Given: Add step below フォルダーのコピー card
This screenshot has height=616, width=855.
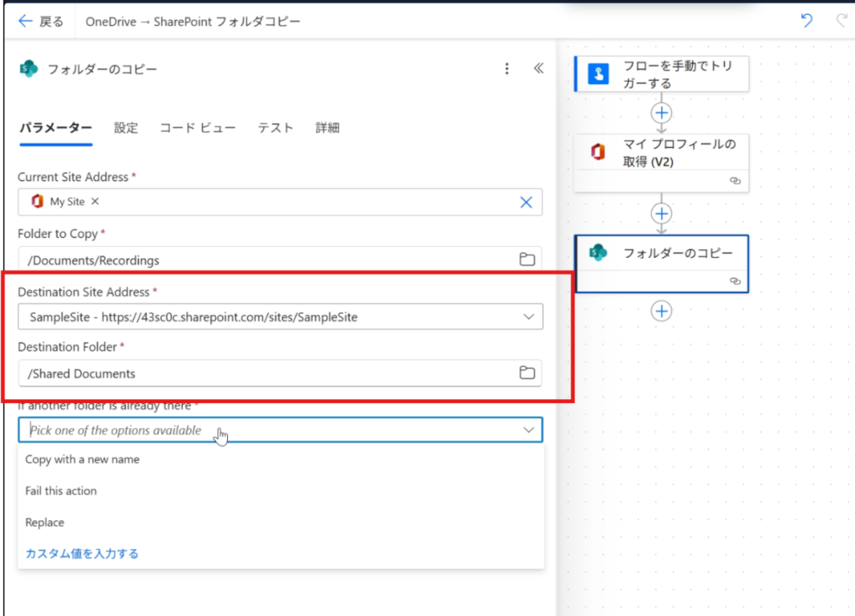Looking at the screenshot, I should click(661, 311).
